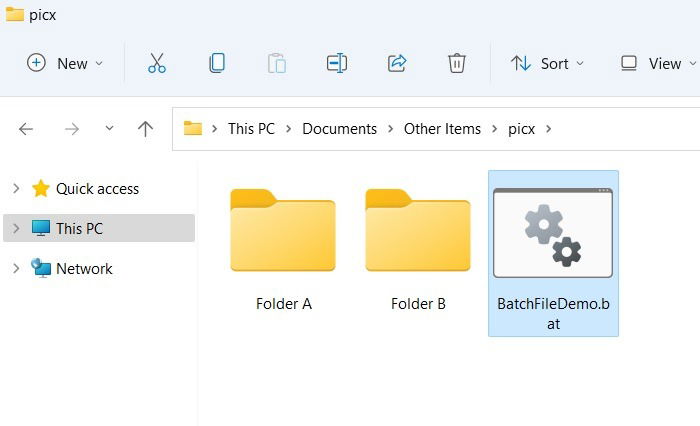Viewport: 700px width, 426px height.
Task: Expand Quick access in navigation pane
Action: point(16,188)
